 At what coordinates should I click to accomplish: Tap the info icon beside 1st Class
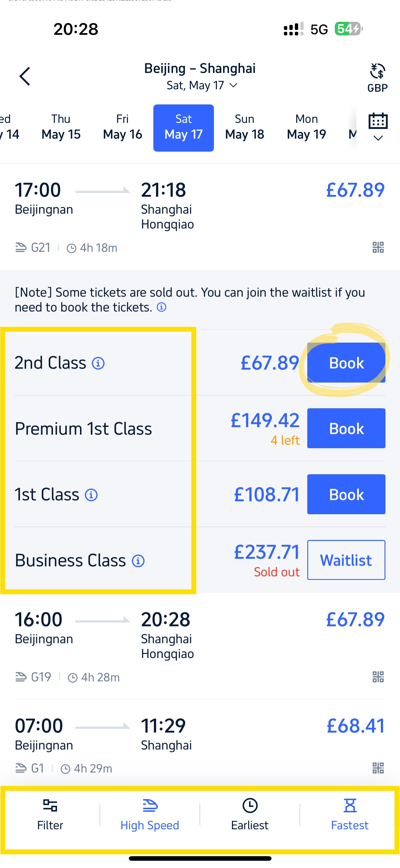(x=91, y=495)
